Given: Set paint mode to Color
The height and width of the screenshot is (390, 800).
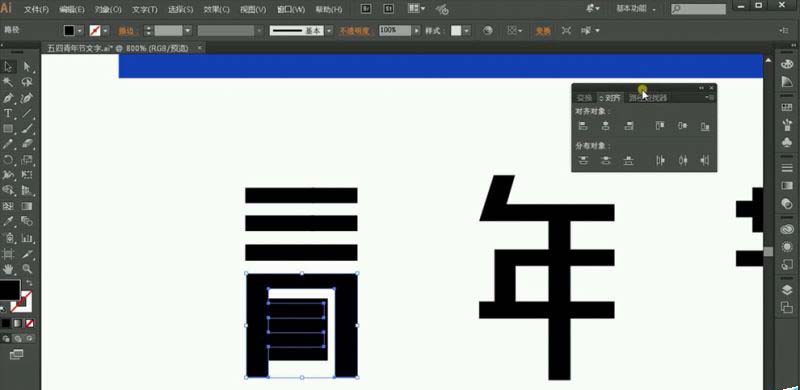Looking at the screenshot, I should pos(6,323).
